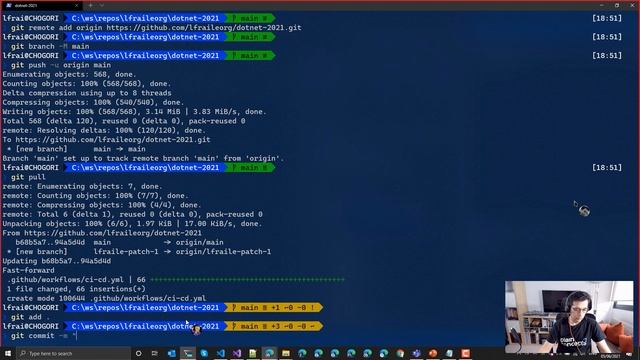Screen dimensions: 640x360
Task: Click the 'git branch -M main' command
Action: tap(50, 47)
